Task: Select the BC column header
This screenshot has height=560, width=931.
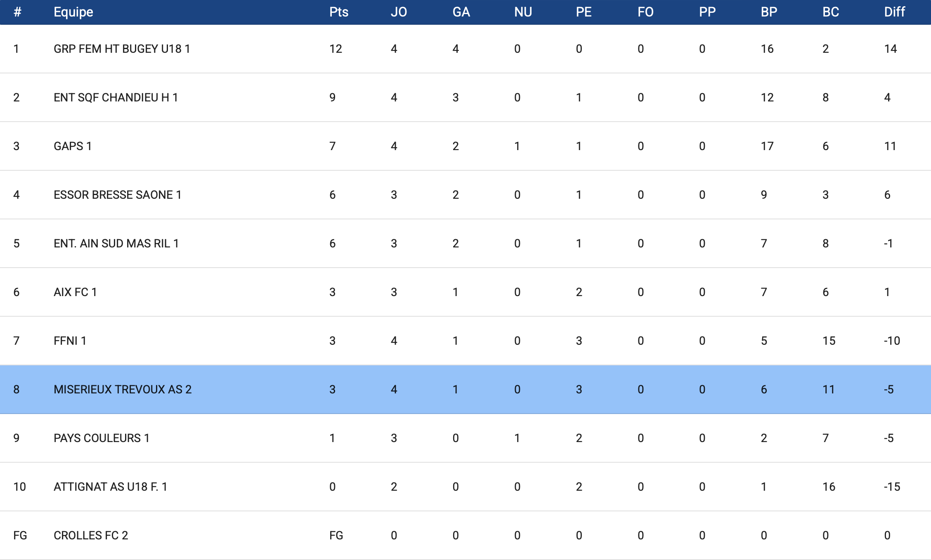Action: click(831, 12)
